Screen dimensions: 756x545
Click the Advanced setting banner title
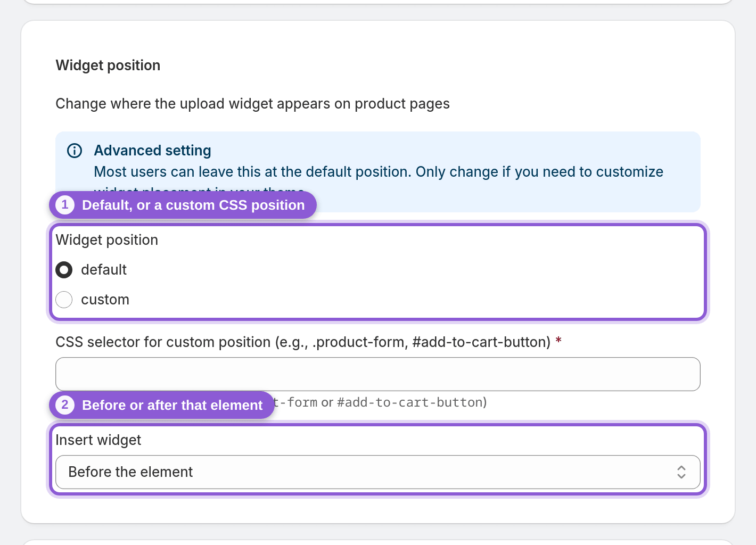click(x=153, y=151)
